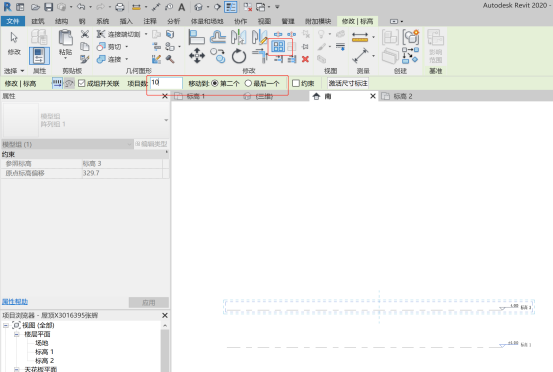Screen dimensions: 553x372
Task: Click the 激活尺寸标注 button
Action: tap(348, 83)
